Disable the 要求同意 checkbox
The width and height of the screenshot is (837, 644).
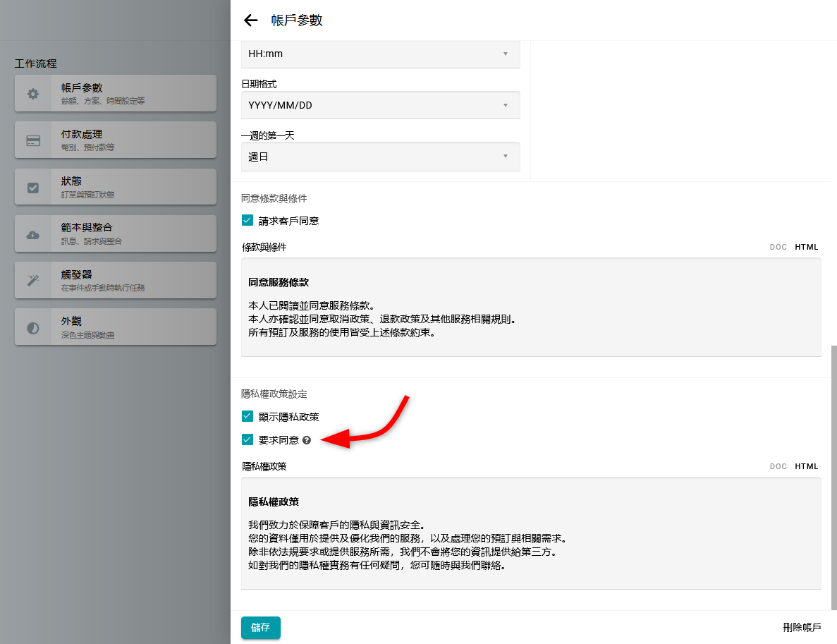click(248, 439)
